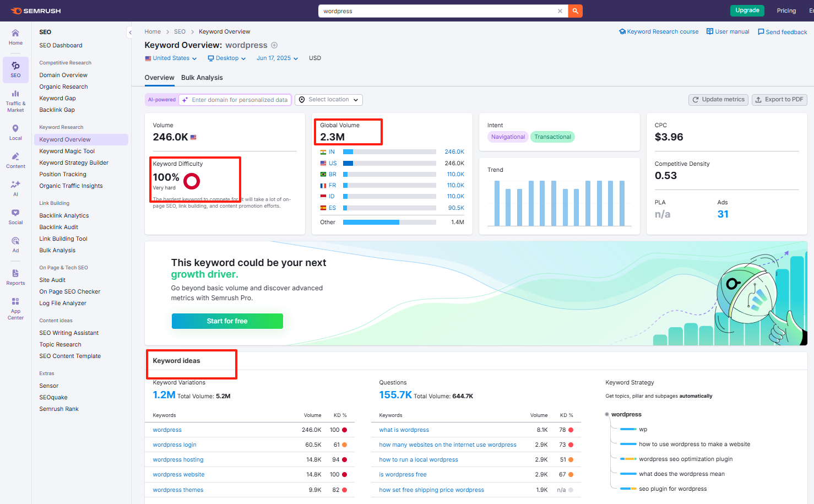The height and width of the screenshot is (504, 814).
Task: Open the United States country dropdown
Action: [171, 58]
